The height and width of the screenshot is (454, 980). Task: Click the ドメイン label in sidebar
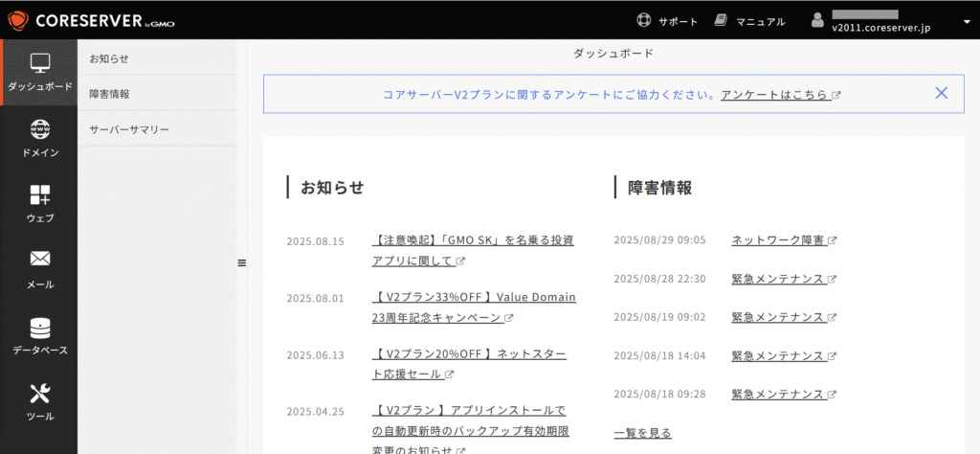coord(40,152)
